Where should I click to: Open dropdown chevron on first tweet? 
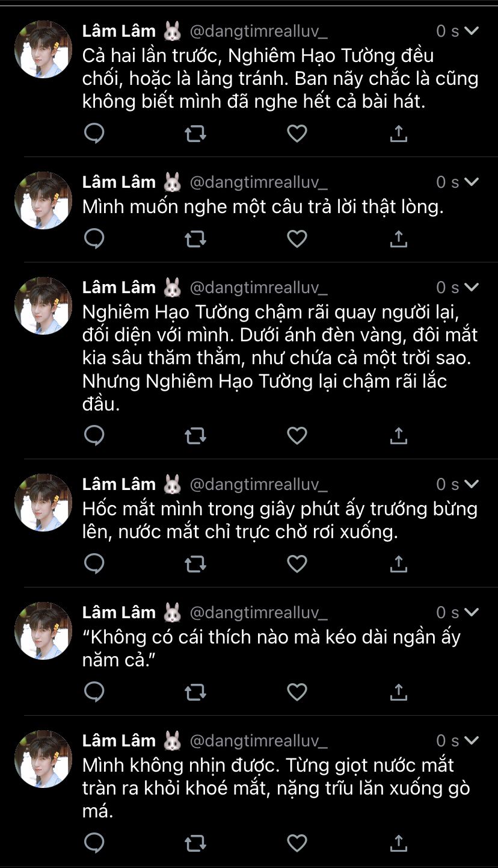472,31
